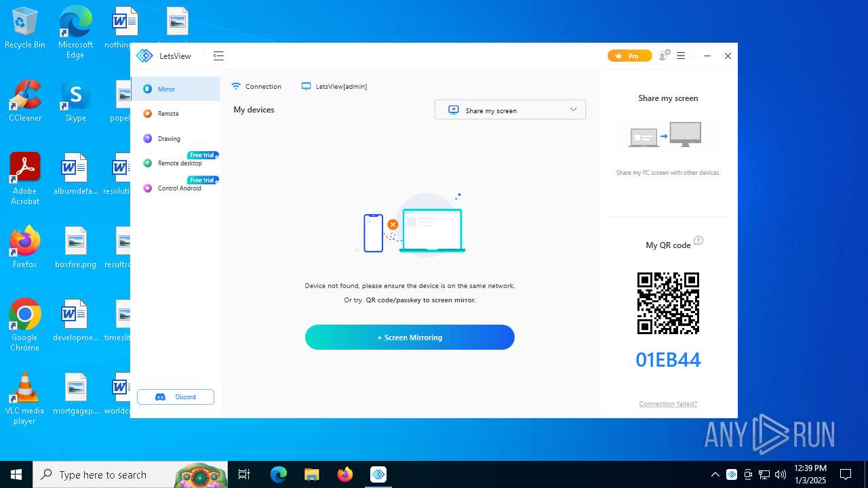Click the taskbar search box
The image size is (868, 488).
[131, 474]
